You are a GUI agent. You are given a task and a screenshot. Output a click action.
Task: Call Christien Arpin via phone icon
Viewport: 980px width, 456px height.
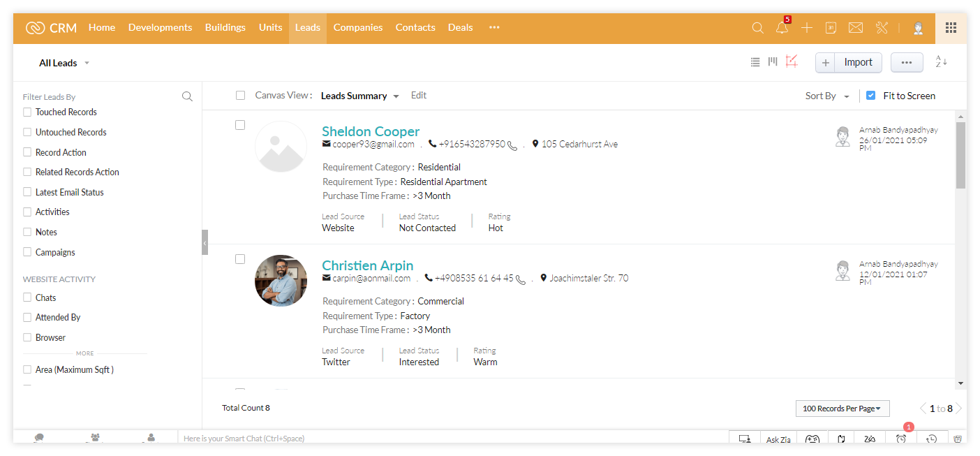[521, 279]
